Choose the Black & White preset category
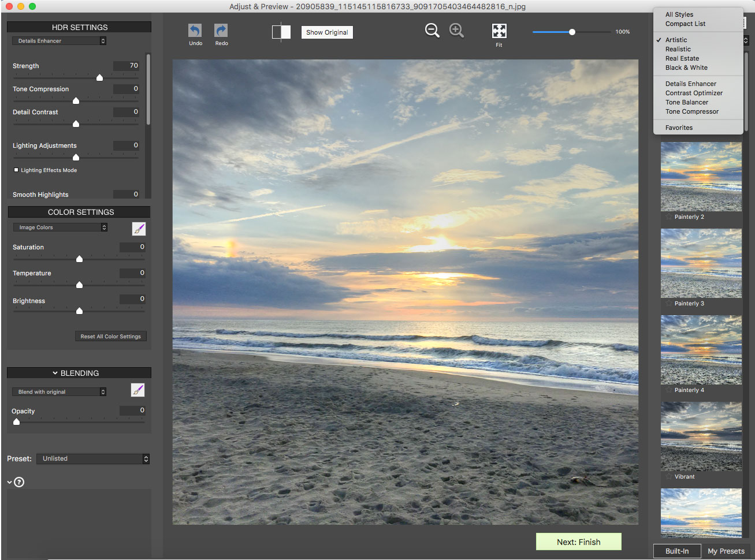 coord(686,68)
